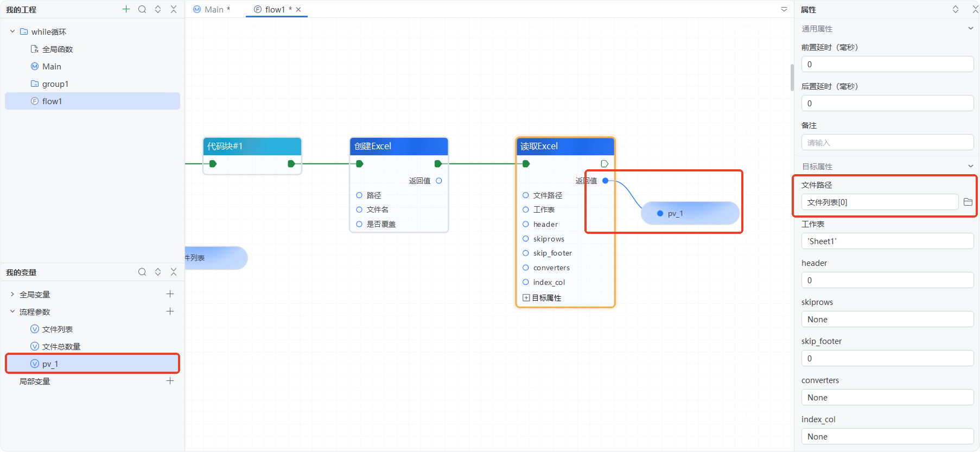Screen dimensions: 980x452
Task: Click 读取Excel 文件路径 input pin
Action: 525,195
